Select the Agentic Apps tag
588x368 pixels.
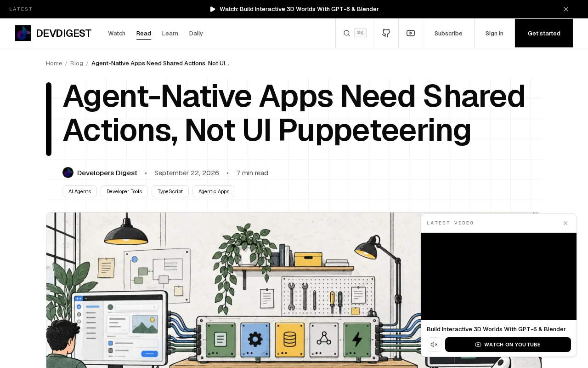coord(214,191)
